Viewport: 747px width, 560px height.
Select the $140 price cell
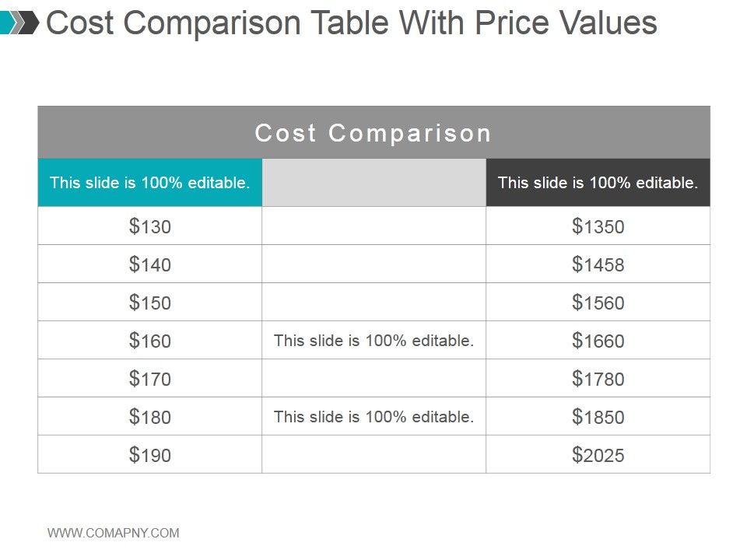150,264
